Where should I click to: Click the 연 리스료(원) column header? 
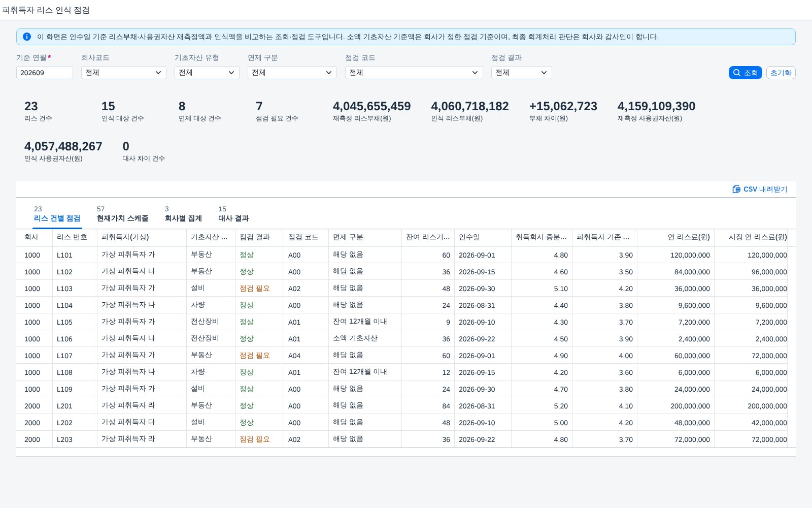(675, 237)
